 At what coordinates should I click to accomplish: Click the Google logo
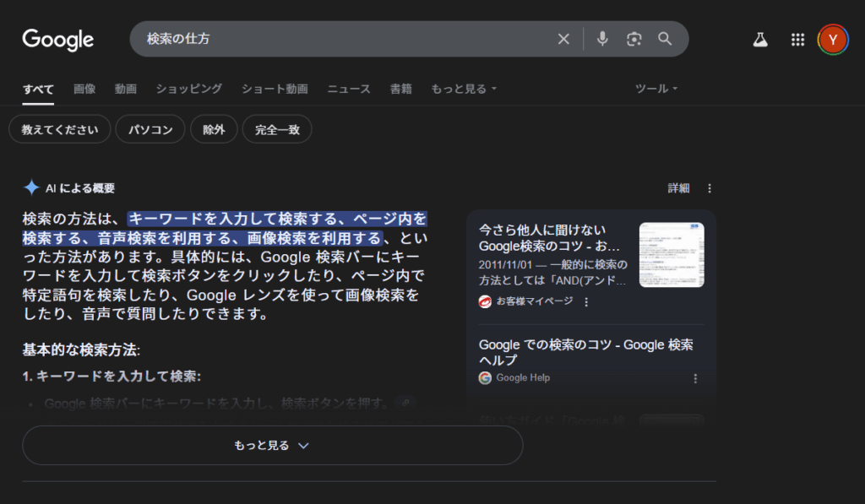pos(58,40)
